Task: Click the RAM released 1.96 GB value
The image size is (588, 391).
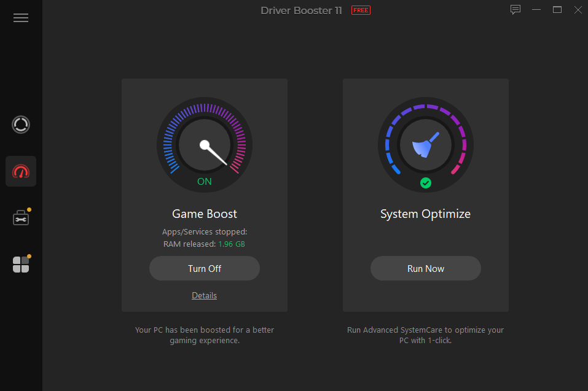Action: coord(232,244)
